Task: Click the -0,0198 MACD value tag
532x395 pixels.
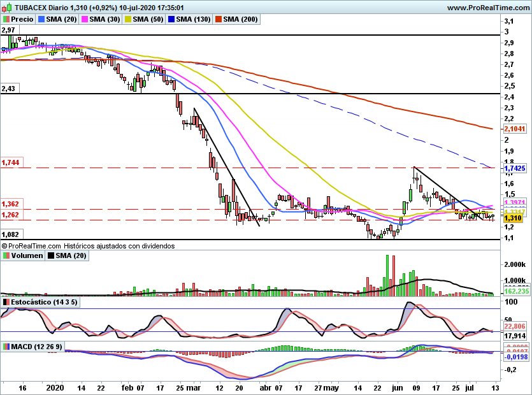Action: click(x=515, y=357)
